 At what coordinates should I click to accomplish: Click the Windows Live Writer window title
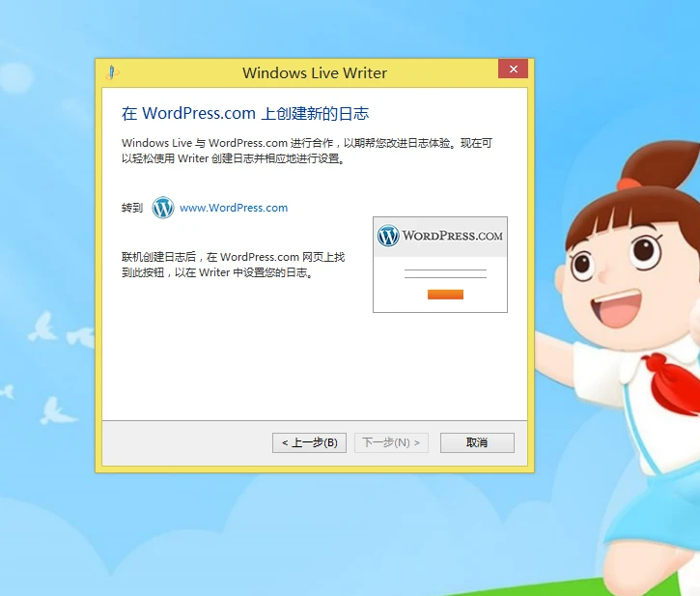coord(315,72)
